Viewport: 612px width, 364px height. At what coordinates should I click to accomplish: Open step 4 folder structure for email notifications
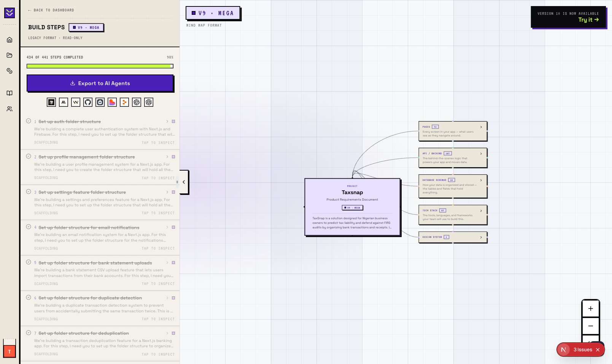pyautogui.click(x=89, y=228)
